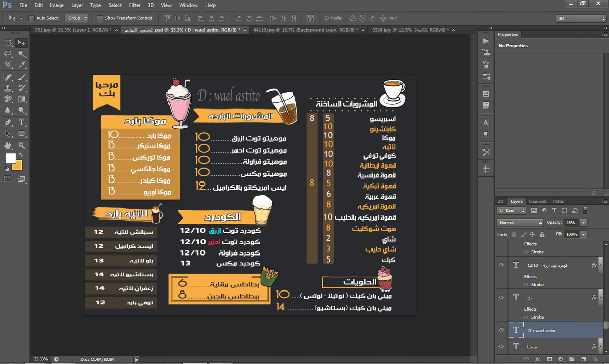Check Show Transform Controls
This screenshot has width=609, height=364.
[x=100, y=18]
